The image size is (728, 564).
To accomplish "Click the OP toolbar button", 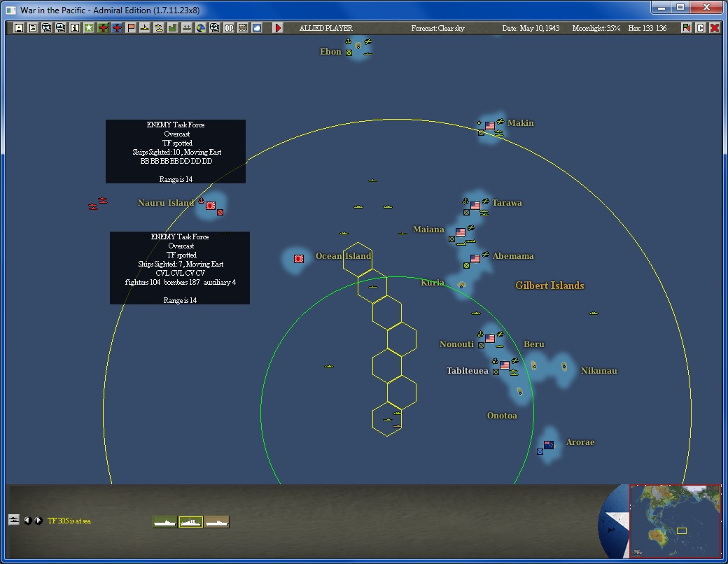I will (x=228, y=28).
